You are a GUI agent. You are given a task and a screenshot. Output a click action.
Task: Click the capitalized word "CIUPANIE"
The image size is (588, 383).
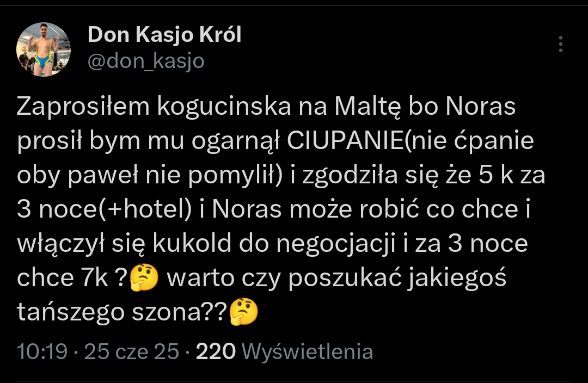(x=344, y=141)
